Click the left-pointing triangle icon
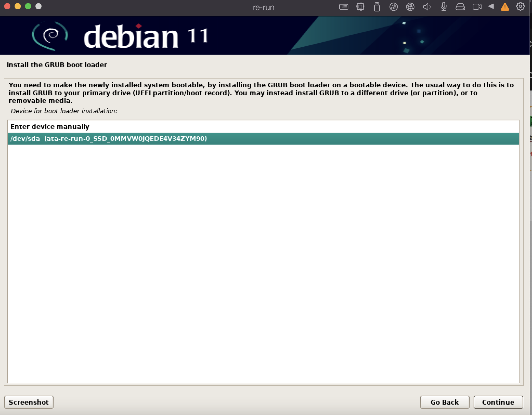 491,7
